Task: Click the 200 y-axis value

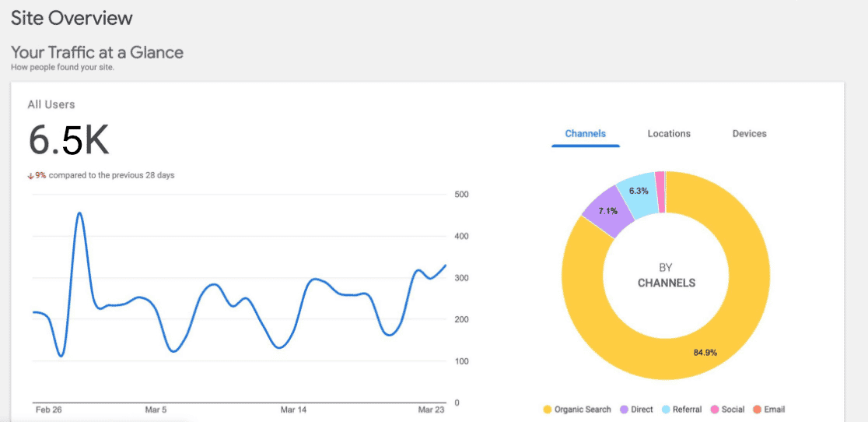Action: 462,319
